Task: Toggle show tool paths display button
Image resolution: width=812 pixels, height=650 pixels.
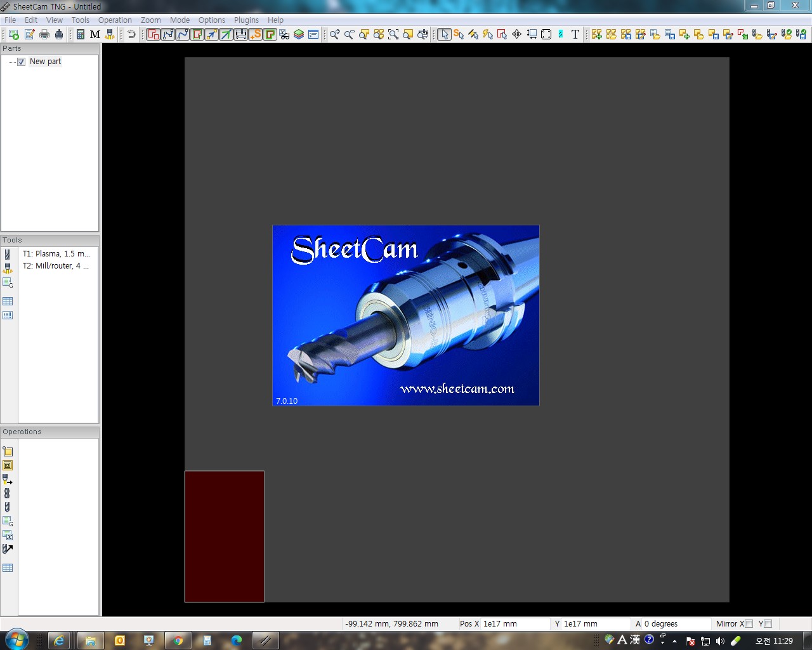Action: [197, 34]
